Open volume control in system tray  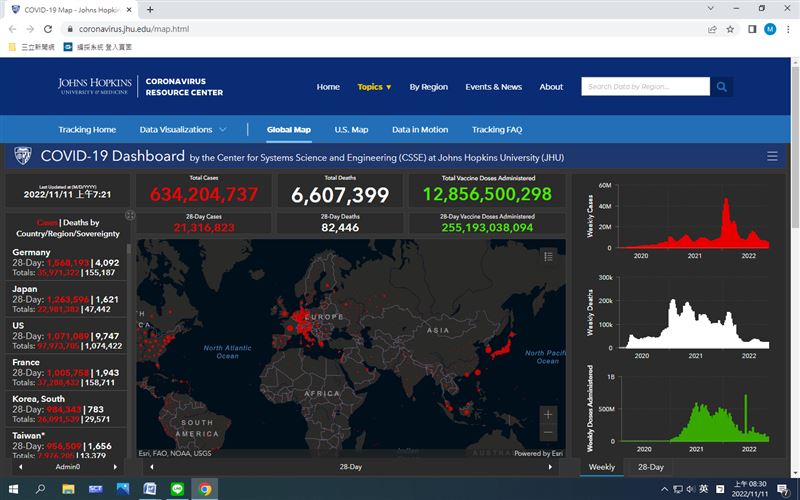point(691,489)
